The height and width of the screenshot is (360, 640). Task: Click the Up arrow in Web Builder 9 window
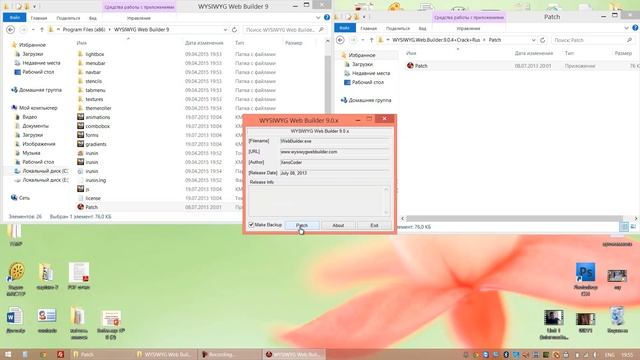coord(42,29)
